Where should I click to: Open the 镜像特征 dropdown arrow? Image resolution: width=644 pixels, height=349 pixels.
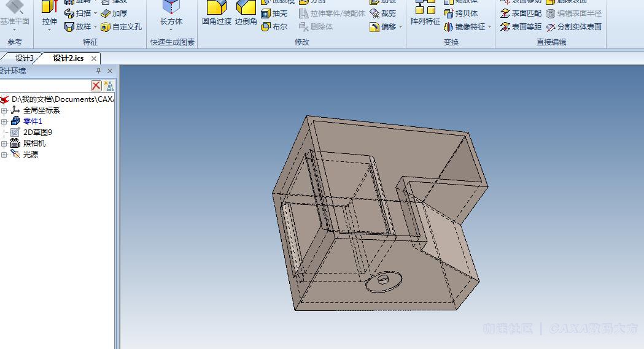tap(489, 27)
